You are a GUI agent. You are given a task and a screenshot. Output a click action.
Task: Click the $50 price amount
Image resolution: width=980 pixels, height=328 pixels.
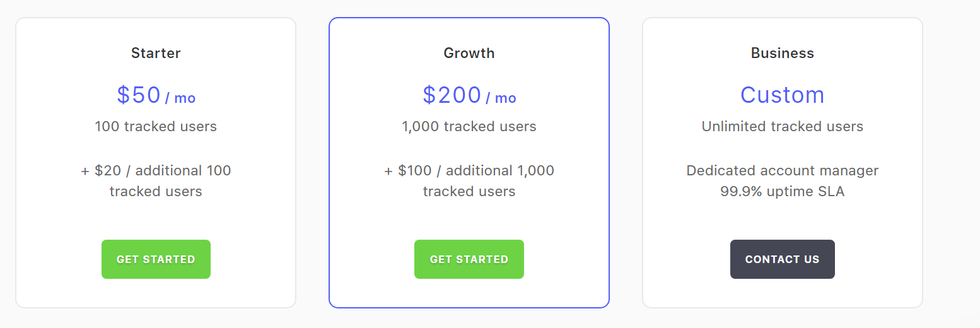tap(139, 95)
